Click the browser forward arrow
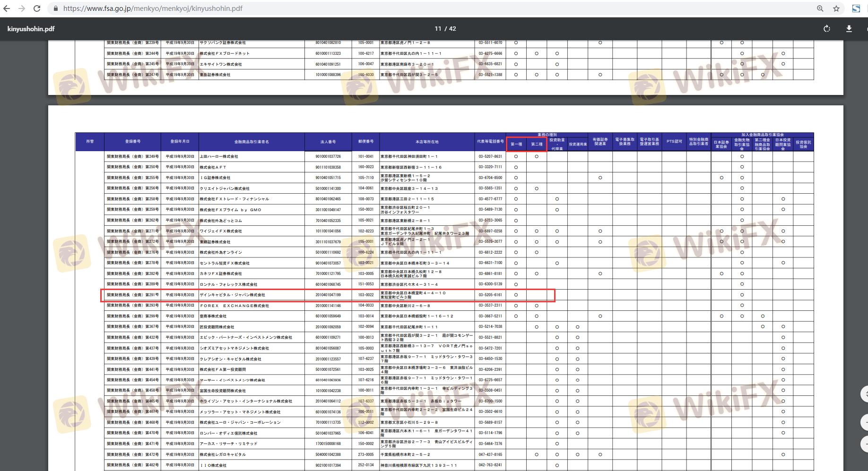 click(x=22, y=9)
